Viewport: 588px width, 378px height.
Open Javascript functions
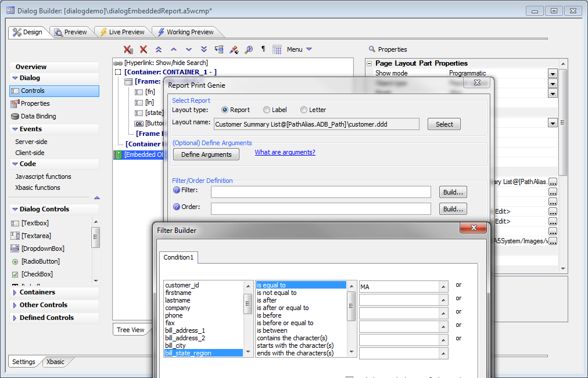pyautogui.click(x=43, y=177)
